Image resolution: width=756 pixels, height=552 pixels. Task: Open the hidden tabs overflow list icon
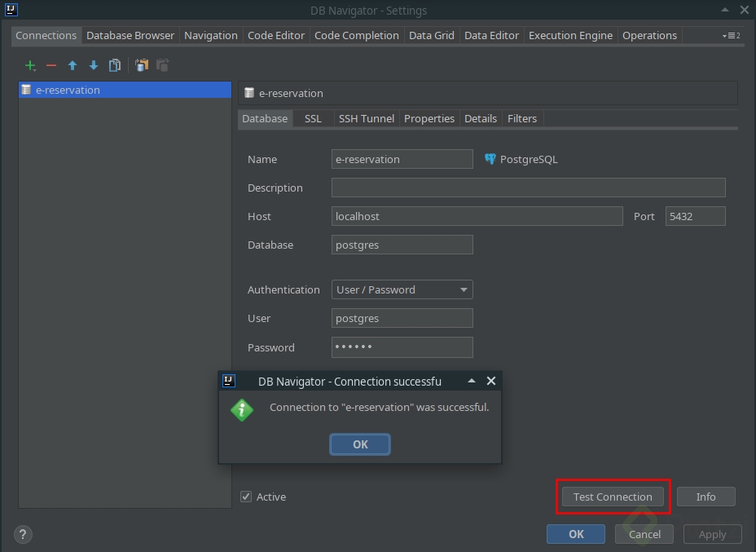[x=732, y=35]
